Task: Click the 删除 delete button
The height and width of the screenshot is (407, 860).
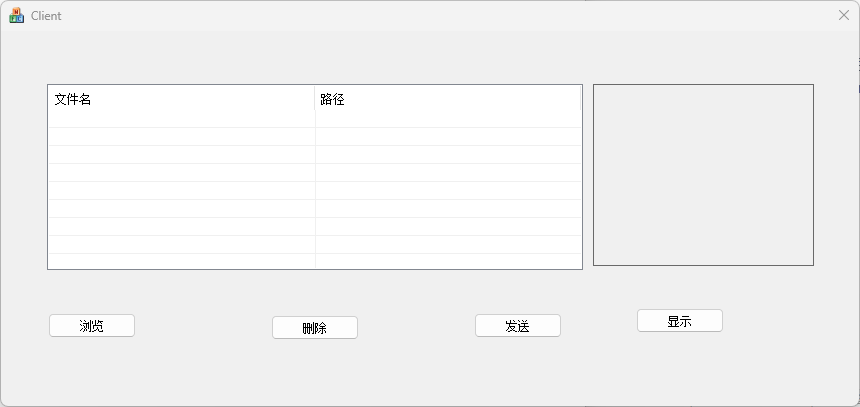Action: point(315,327)
